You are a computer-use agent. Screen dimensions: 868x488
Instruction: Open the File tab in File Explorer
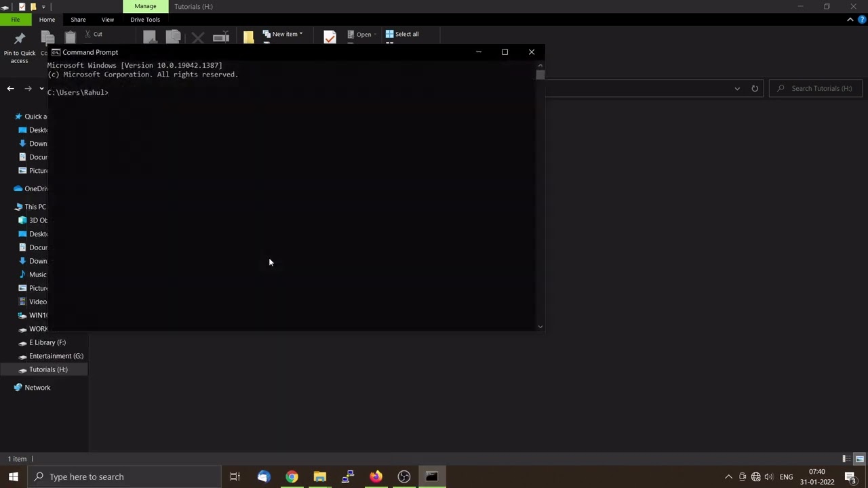click(x=15, y=20)
